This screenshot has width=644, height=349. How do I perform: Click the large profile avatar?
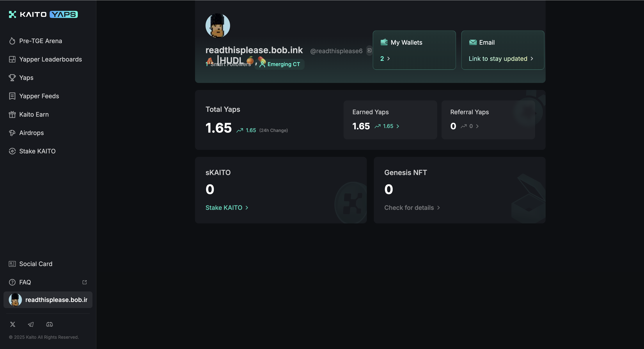coord(218,25)
